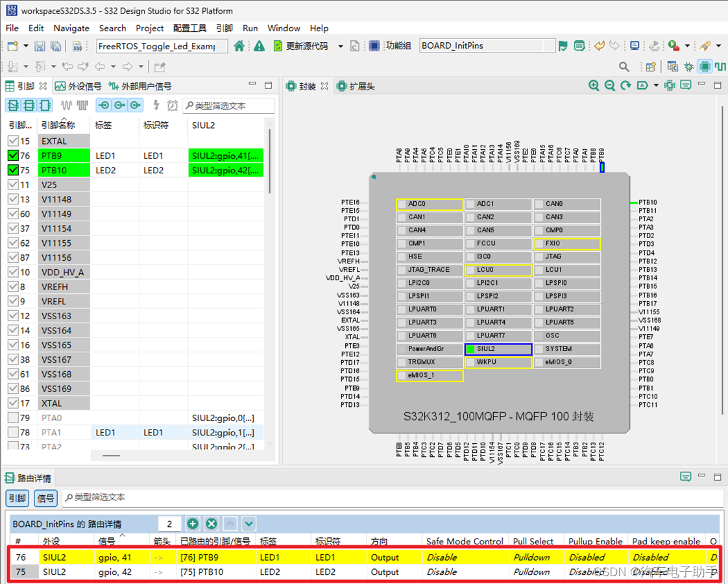
Task: Add a new routing row with plus
Action: tap(193, 524)
